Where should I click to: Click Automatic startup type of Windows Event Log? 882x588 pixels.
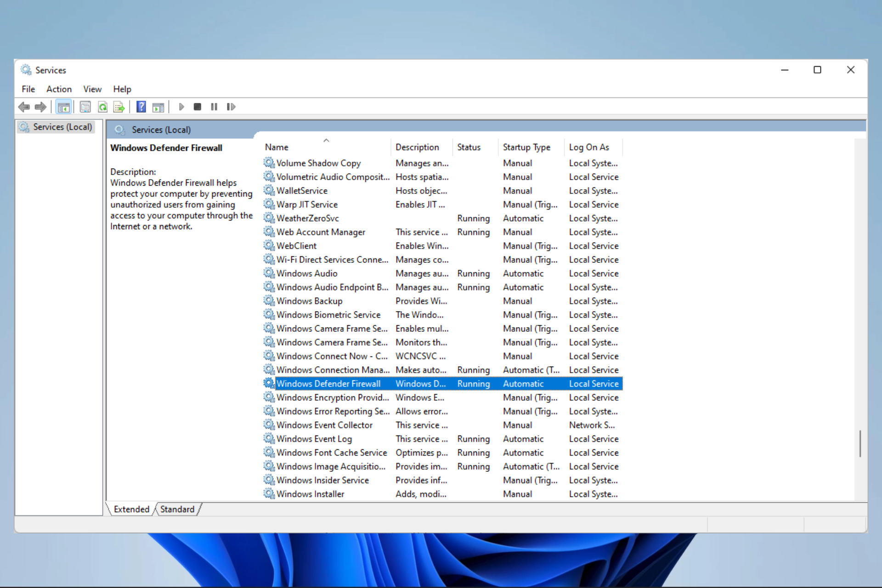click(x=523, y=439)
